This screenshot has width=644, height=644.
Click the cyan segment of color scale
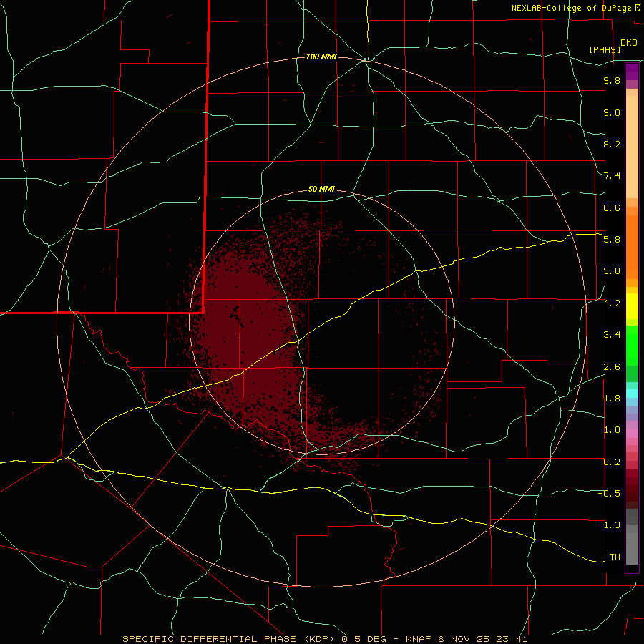pos(632,394)
